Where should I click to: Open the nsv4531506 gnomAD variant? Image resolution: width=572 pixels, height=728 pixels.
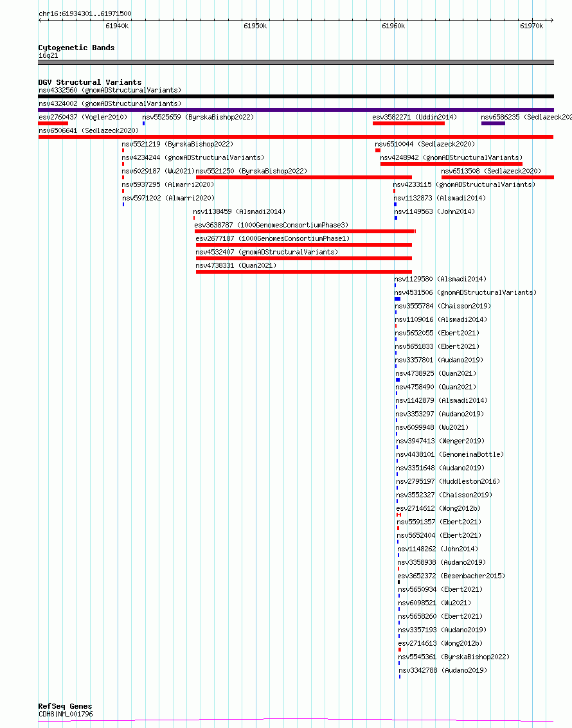click(x=466, y=292)
